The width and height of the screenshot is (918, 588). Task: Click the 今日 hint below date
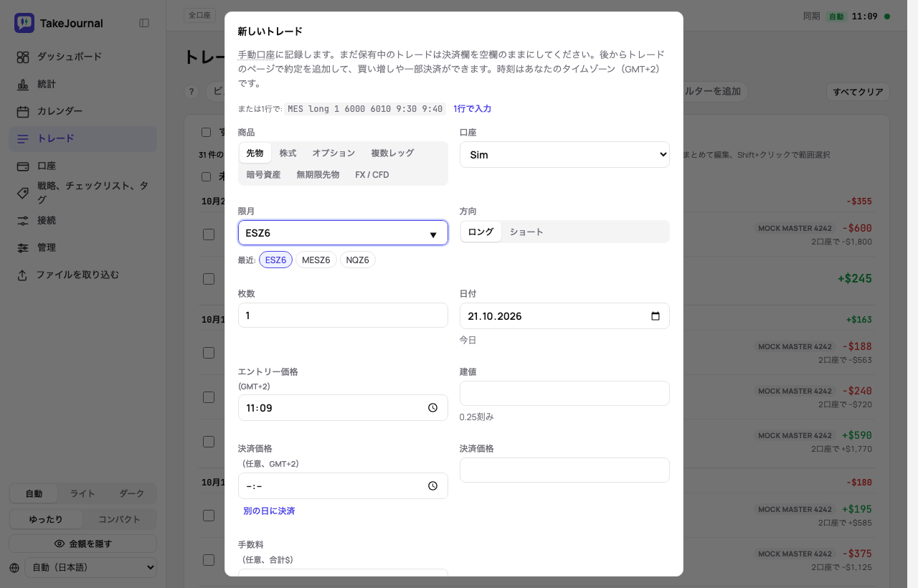coord(468,341)
